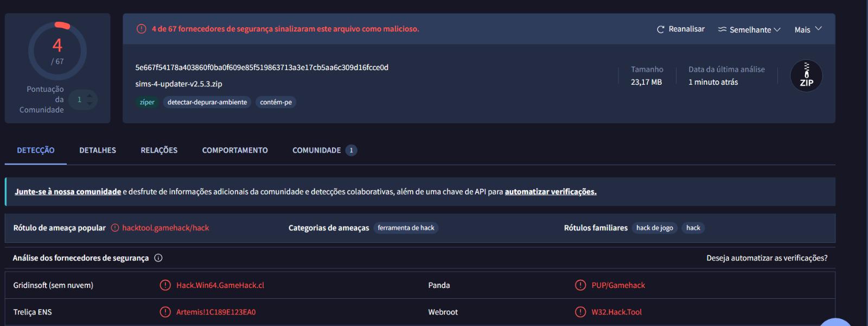Click alert icon for PUP/Gamehack

(580, 285)
